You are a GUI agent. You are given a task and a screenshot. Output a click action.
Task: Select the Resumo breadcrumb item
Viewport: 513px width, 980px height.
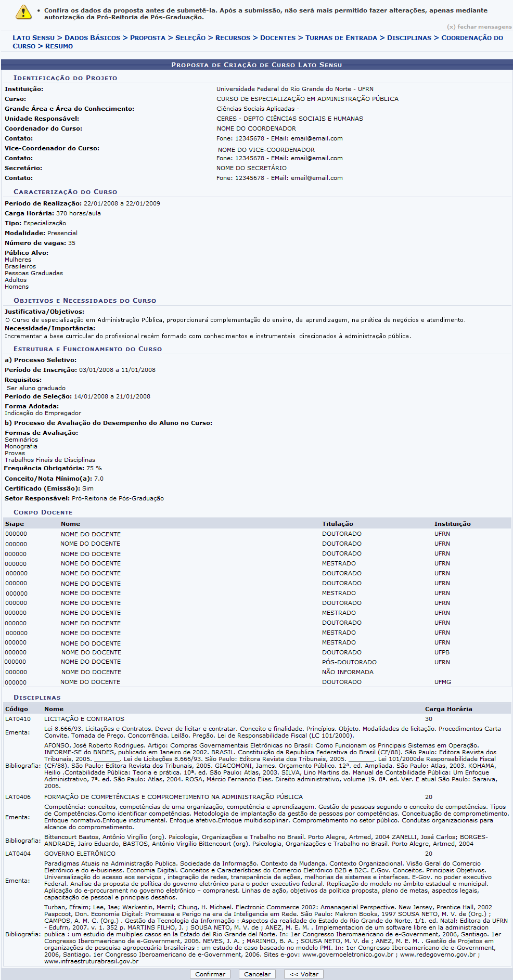coord(59,46)
